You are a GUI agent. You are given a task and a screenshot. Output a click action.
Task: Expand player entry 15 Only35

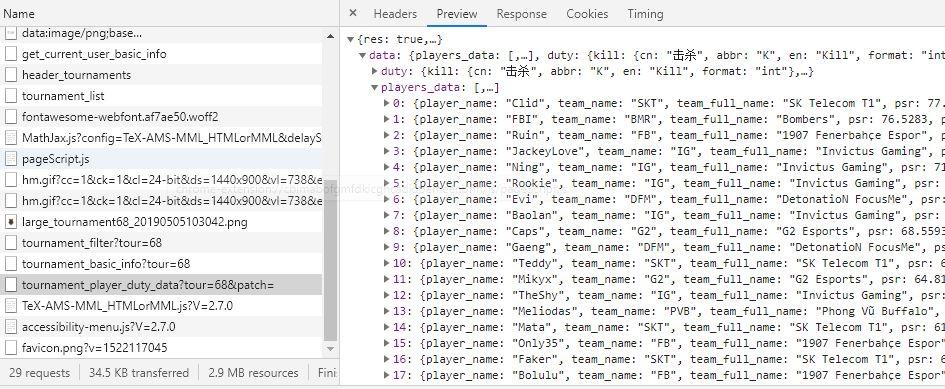point(386,343)
